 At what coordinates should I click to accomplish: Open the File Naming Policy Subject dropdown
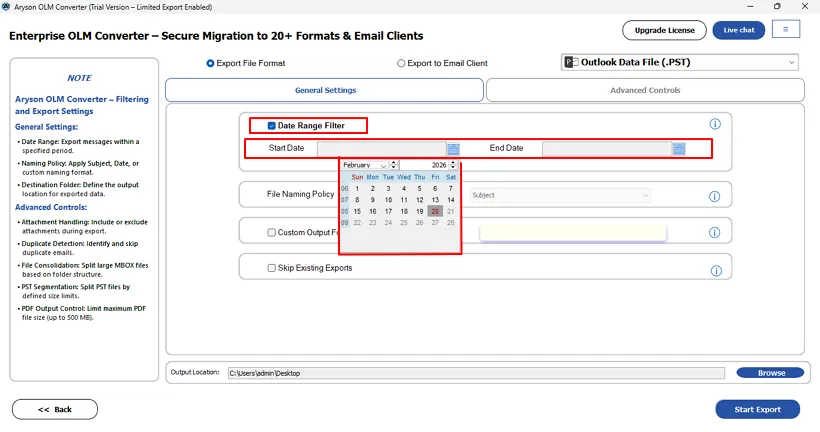coord(560,196)
